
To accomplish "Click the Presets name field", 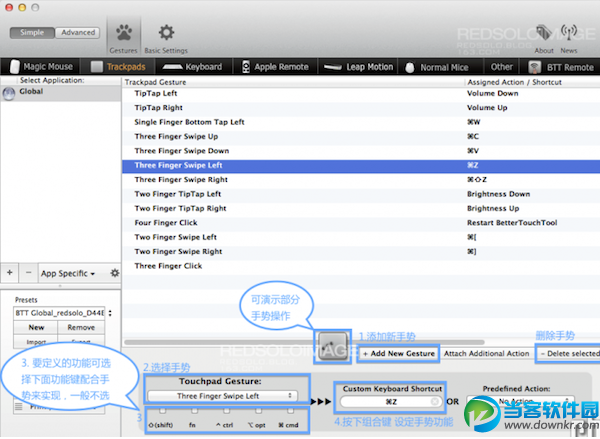I will click(x=59, y=313).
